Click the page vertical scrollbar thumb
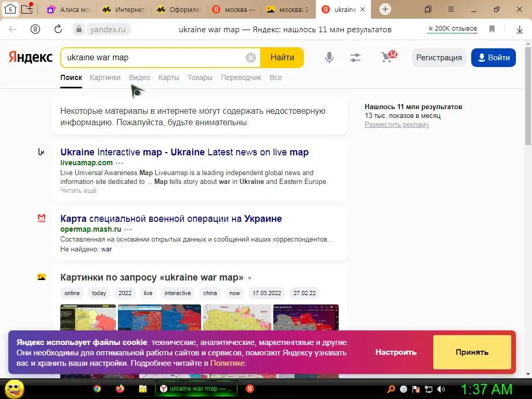The height and width of the screenshot is (399, 532). coord(528,95)
